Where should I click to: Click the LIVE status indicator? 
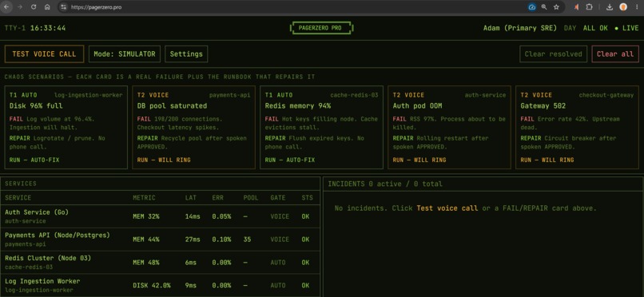(x=626, y=28)
